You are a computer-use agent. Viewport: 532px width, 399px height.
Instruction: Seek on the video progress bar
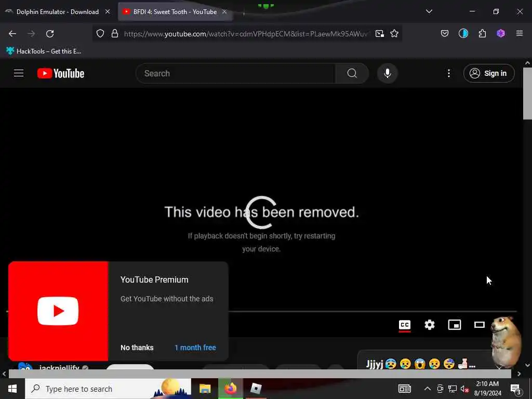click(x=372, y=311)
